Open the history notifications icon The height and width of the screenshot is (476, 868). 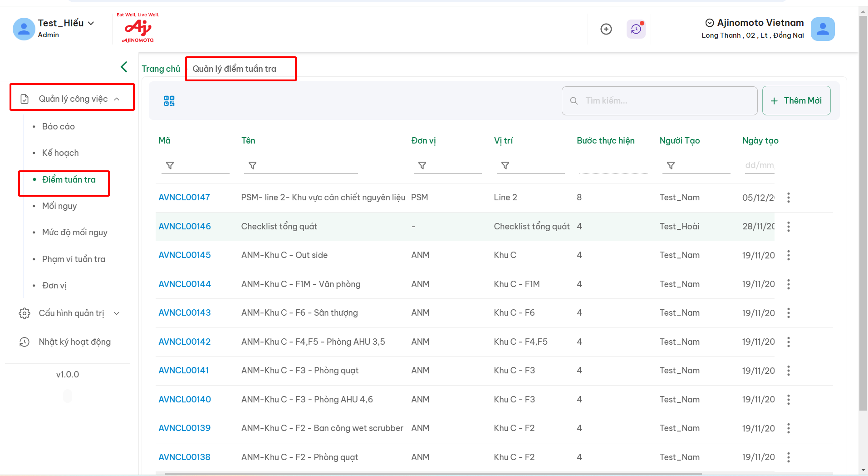click(x=636, y=29)
